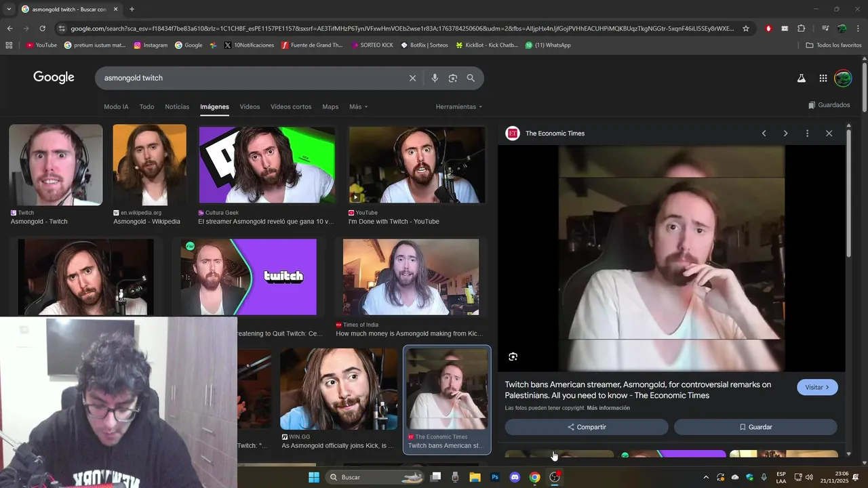
Task: Open Instagram bookmark
Action: pos(151,45)
